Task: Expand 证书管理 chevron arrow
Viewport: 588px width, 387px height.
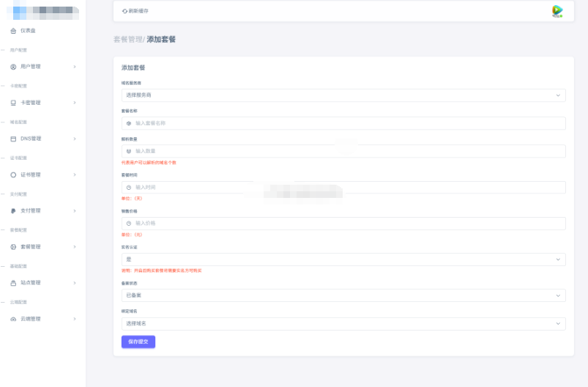Action: click(75, 175)
